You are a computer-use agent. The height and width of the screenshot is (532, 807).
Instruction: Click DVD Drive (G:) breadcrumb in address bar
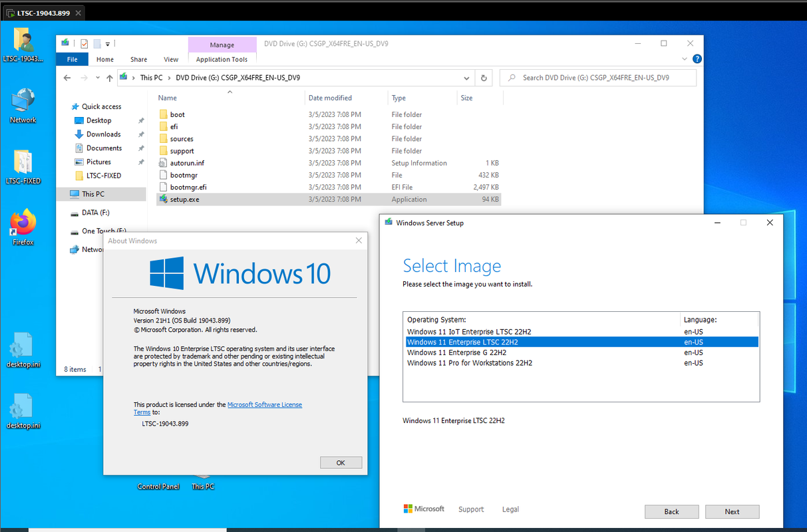(x=238, y=78)
